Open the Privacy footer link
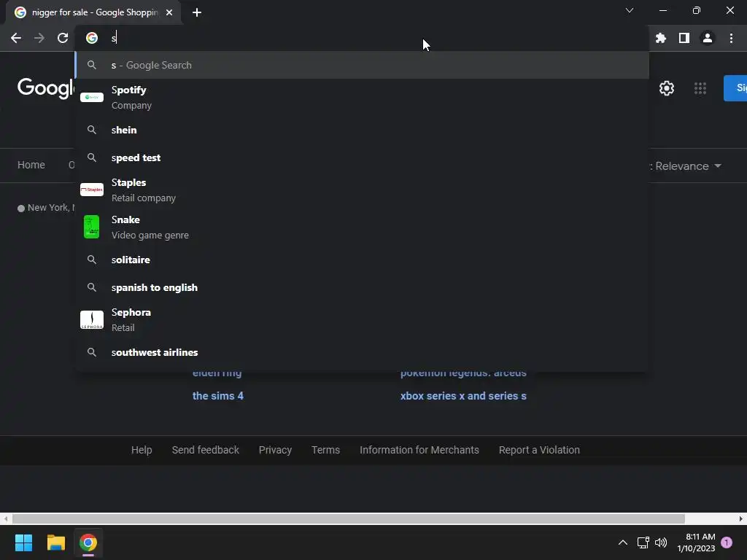This screenshot has width=747, height=560. pyautogui.click(x=275, y=450)
